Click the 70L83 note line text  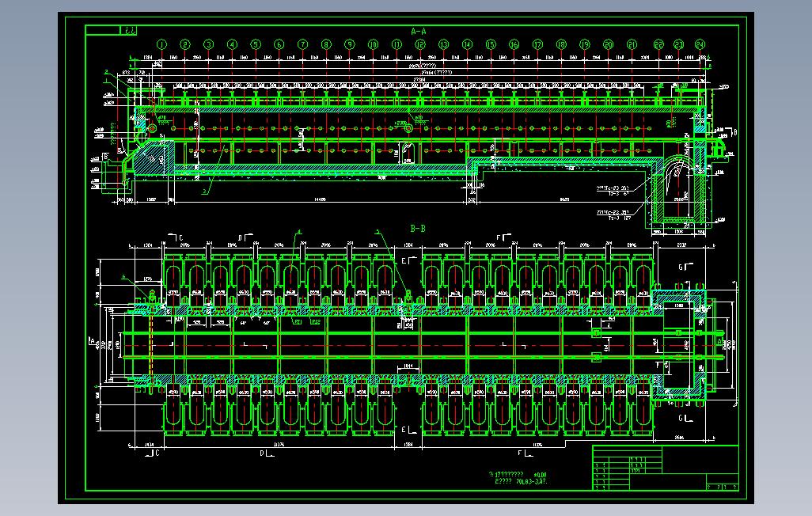click(x=521, y=481)
